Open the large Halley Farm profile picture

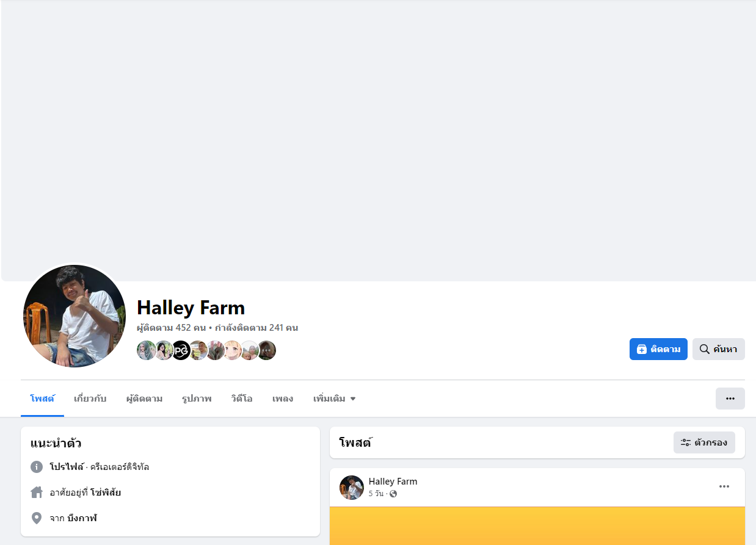click(x=74, y=316)
